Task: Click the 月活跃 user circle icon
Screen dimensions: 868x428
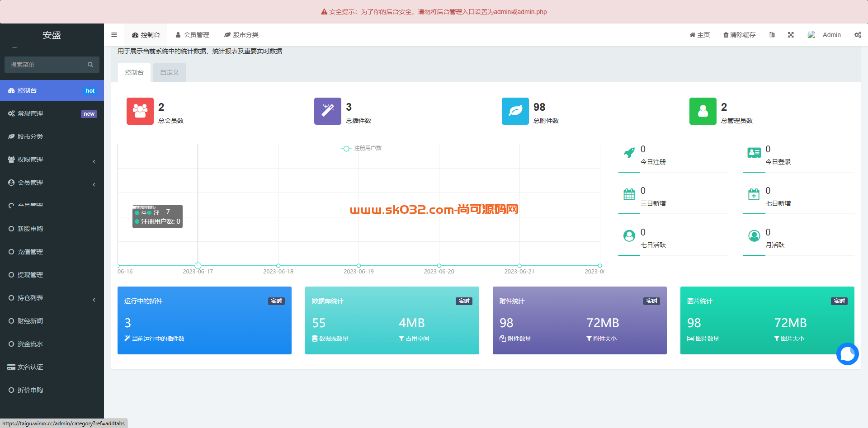Action: (x=754, y=236)
